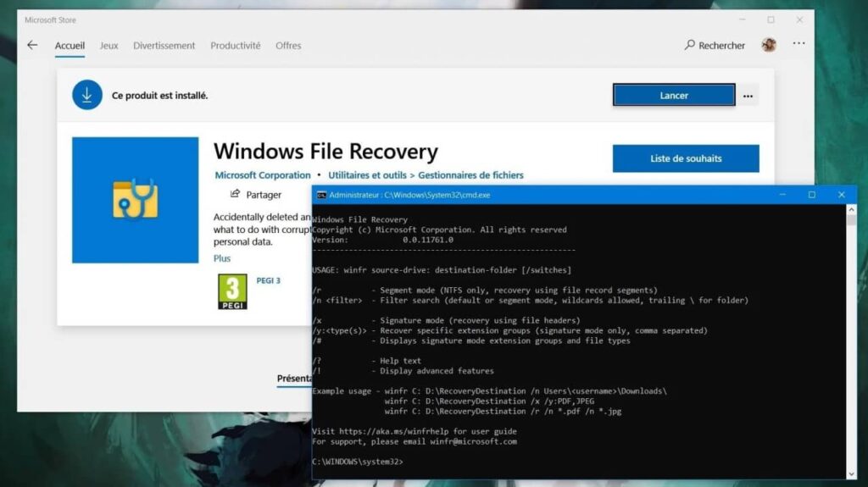
Task: Click the cmd window scrollbar thumb
Action: click(x=851, y=220)
